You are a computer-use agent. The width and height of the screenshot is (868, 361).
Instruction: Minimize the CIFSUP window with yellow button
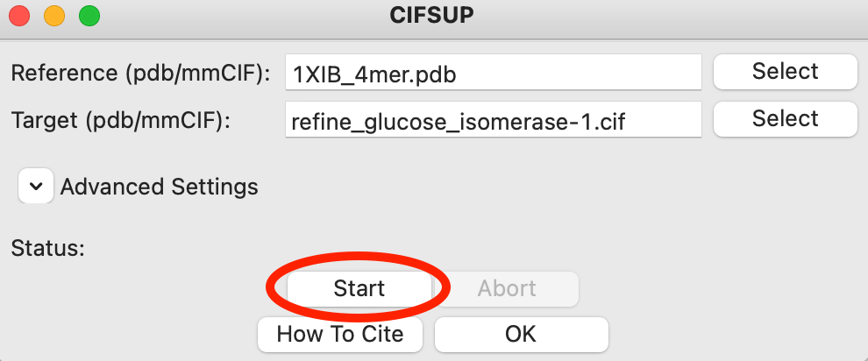coord(54,15)
